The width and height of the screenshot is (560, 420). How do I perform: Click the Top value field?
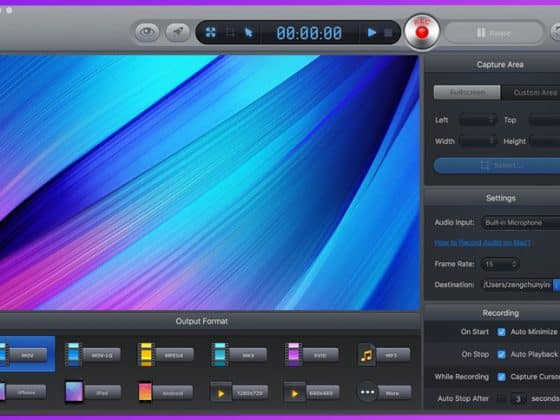[x=544, y=120]
